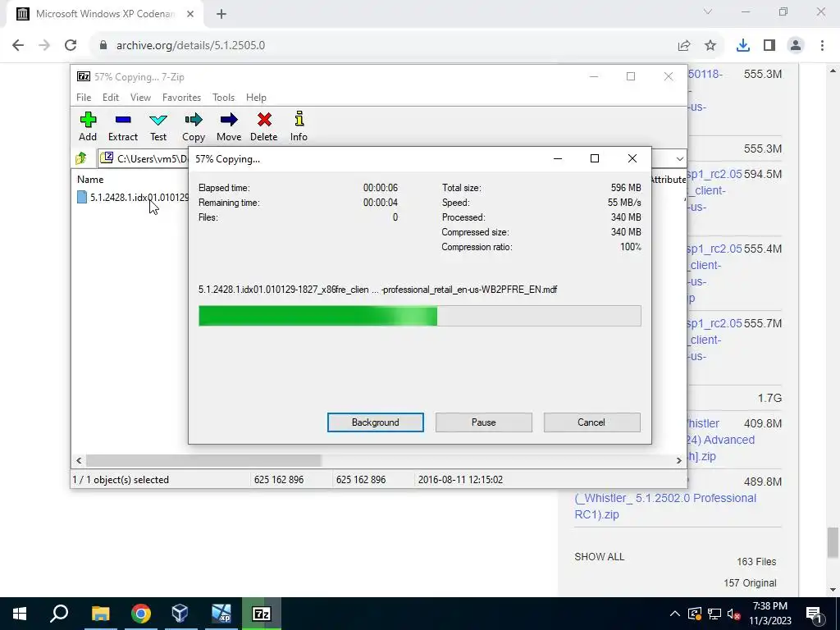Select the Microsoft Windows XP Codename tab
The width and height of the screenshot is (840, 630).
(104, 14)
